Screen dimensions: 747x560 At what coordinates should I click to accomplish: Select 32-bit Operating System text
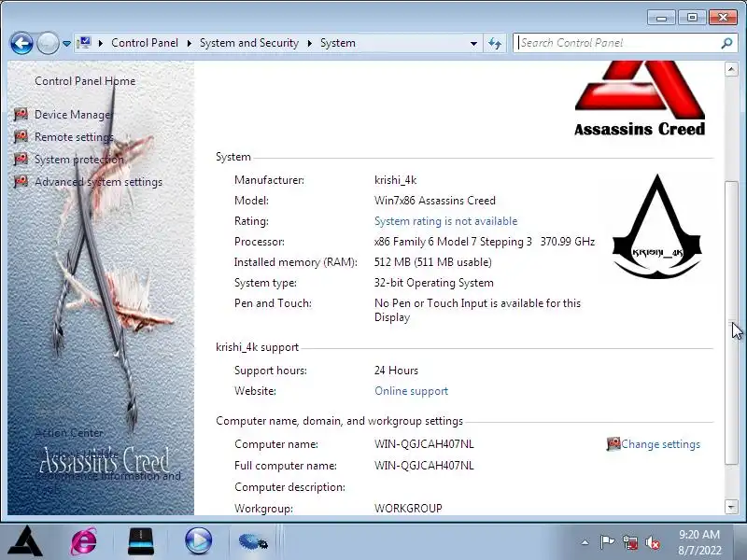[434, 283]
